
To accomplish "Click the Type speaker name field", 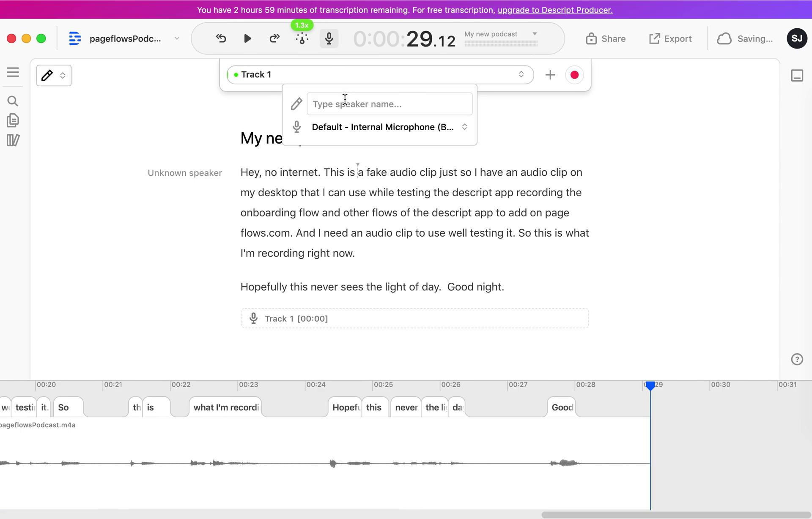I will [x=390, y=104].
